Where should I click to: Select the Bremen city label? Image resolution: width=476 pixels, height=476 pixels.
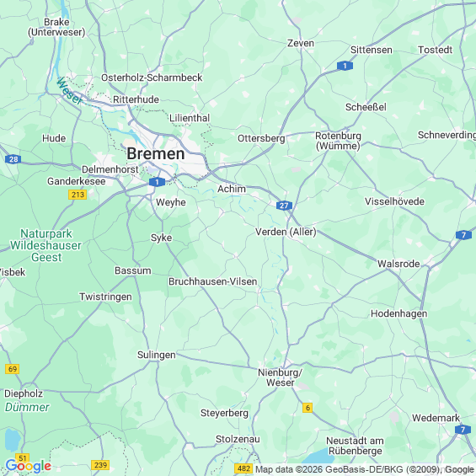tap(156, 153)
